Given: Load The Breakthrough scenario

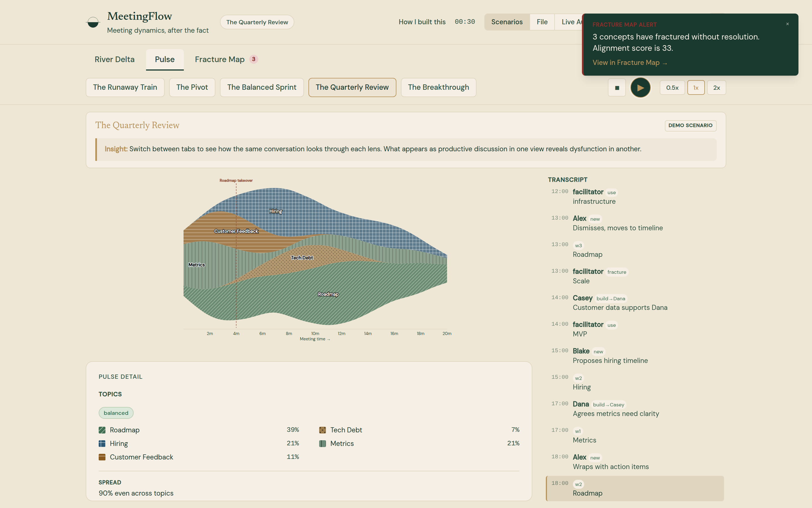Looking at the screenshot, I should [438, 87].
